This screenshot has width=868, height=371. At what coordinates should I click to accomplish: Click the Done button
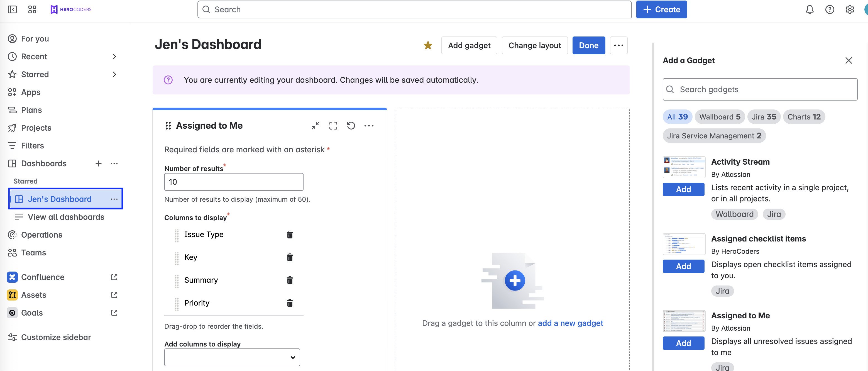(x=588, y=45)
